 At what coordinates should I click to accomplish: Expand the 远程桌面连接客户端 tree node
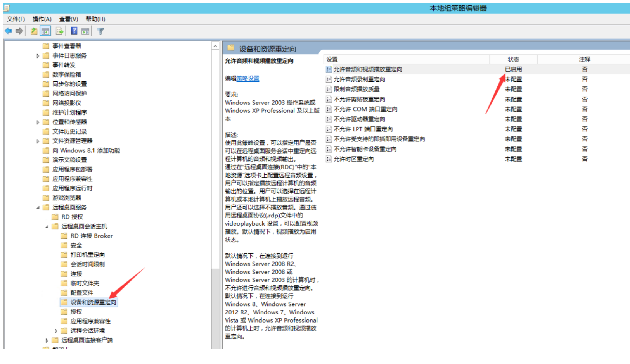pos(47,341)
